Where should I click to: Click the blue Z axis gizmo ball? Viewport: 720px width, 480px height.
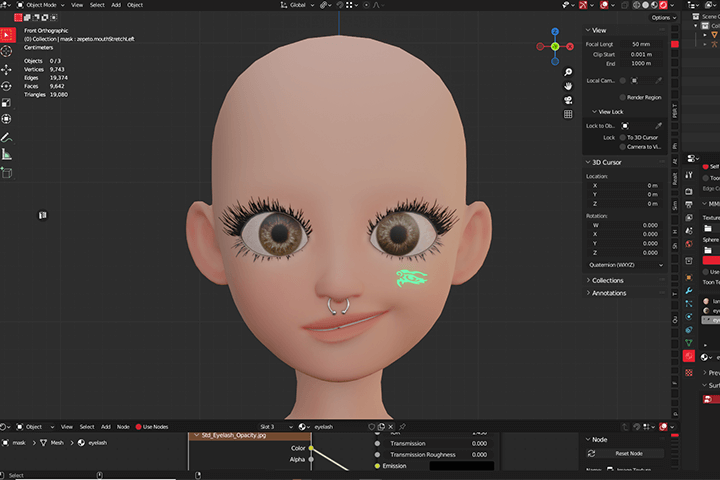(x=555, y=32)
